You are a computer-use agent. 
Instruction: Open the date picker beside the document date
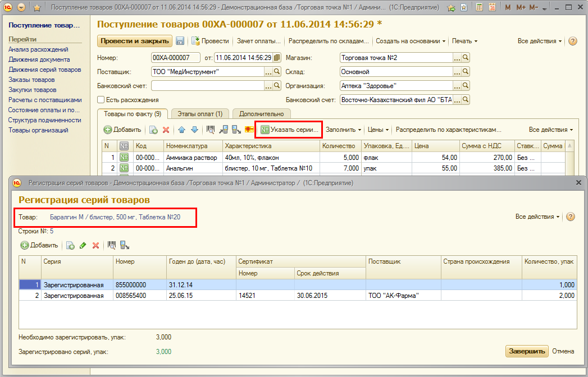pos(276,58)
